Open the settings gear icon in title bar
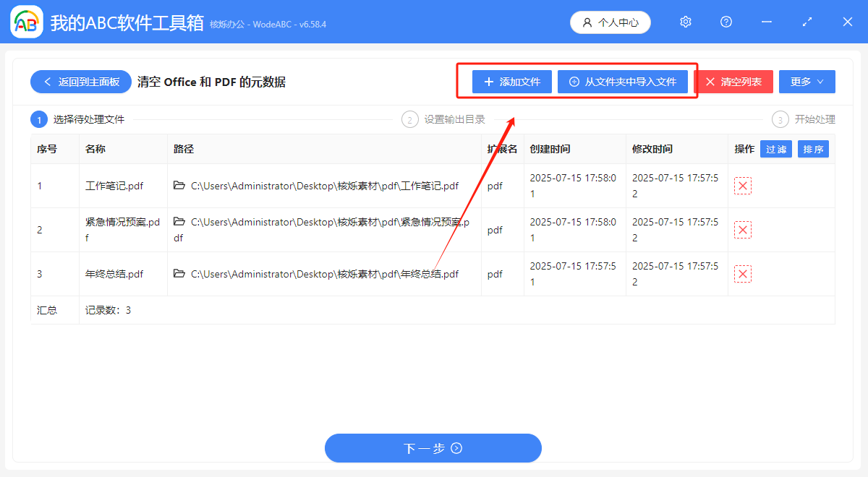 point(686,22)
